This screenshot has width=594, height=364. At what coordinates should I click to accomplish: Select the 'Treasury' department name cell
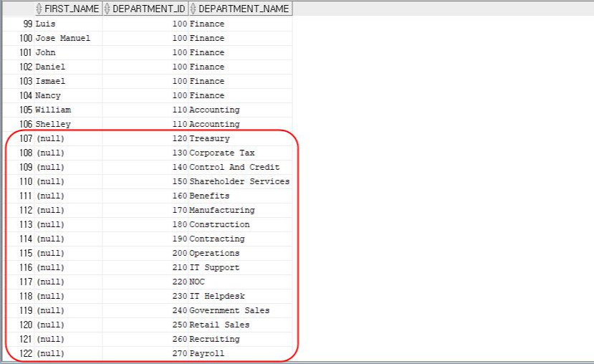[x=240, y=138]
